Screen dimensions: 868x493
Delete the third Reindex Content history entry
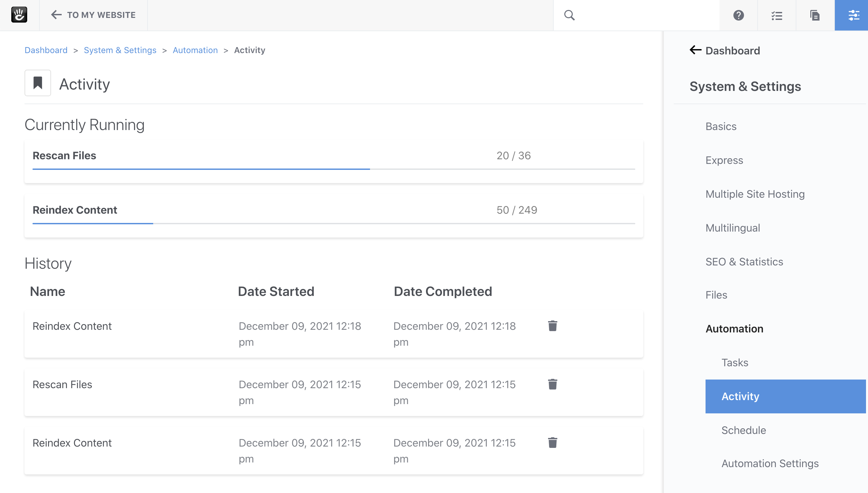click(x=552, y=443)
